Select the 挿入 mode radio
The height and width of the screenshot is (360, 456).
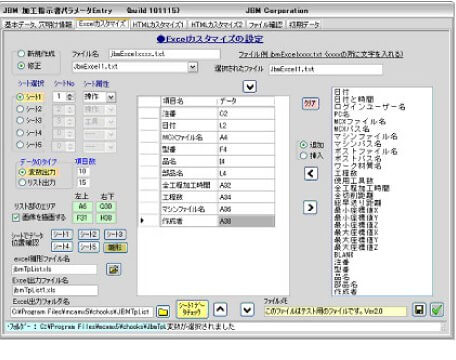(303, 156)
